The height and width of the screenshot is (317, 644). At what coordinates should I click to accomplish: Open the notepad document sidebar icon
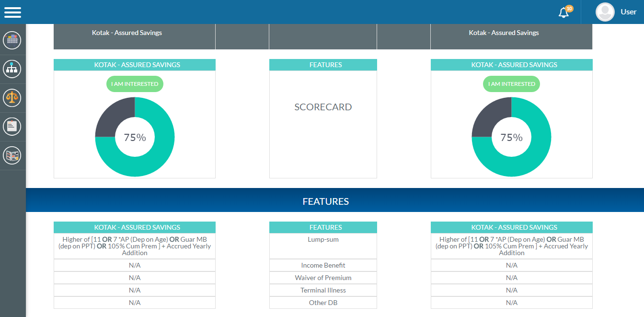[12, 127]
